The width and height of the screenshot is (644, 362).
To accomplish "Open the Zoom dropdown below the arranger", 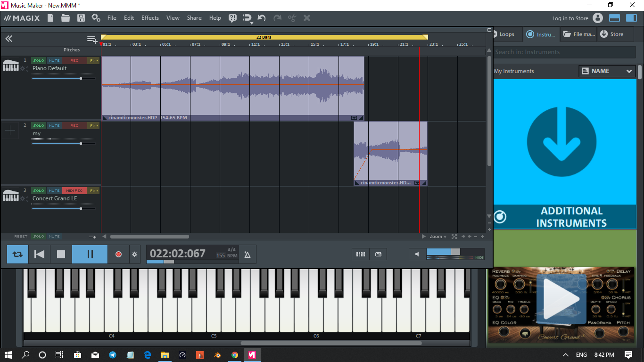I will click(x=438, y=237).
